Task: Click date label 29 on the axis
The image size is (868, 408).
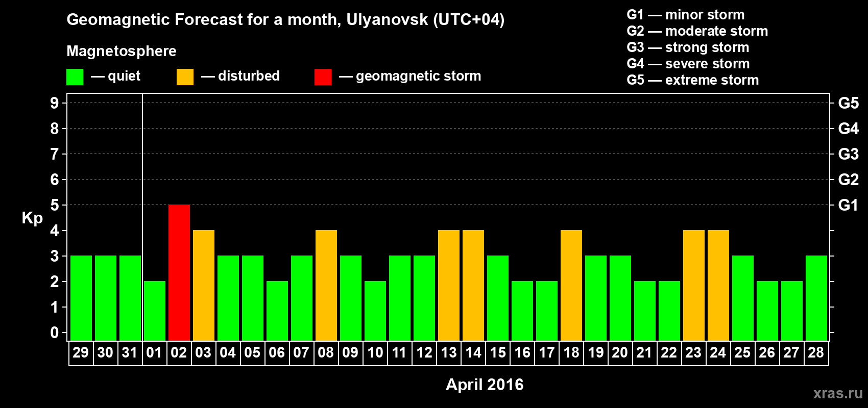Action: (81, 353)
